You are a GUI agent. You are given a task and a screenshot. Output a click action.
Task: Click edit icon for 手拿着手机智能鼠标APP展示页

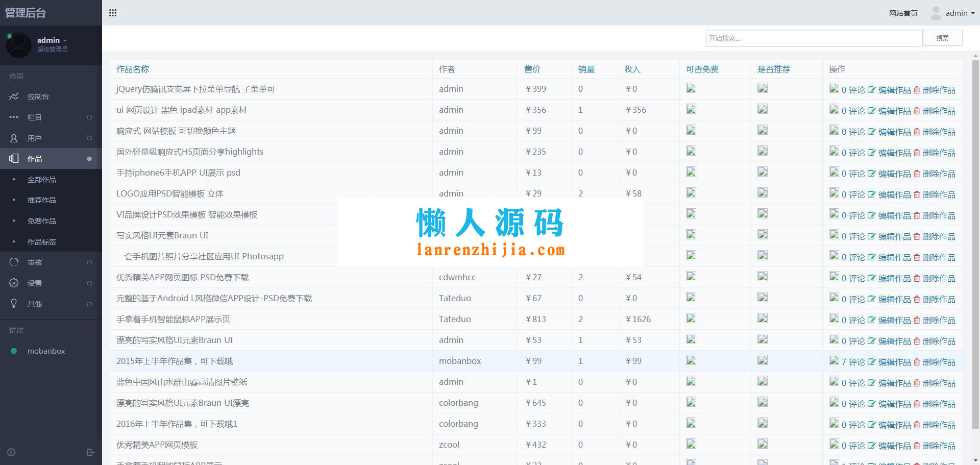[871, 320]
